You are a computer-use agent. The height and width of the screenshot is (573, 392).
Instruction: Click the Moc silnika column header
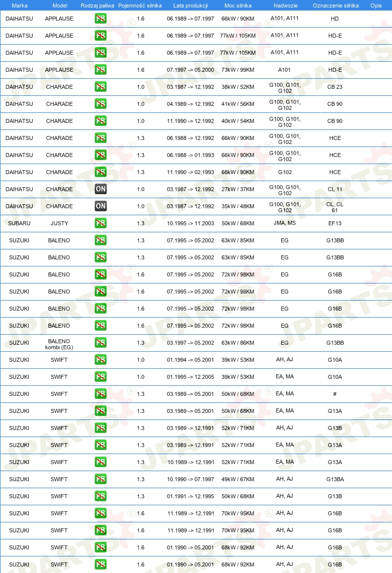[x=238, y=6]
